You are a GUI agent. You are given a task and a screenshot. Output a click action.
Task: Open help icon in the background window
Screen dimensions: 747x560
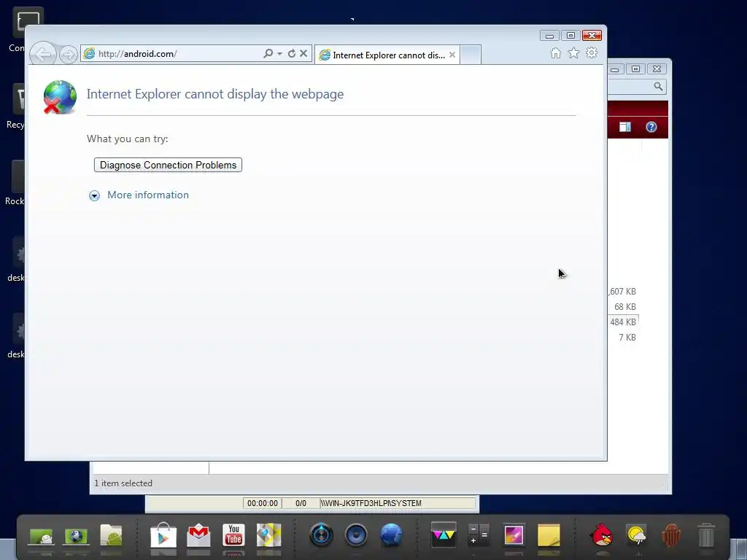pos(651,127)
